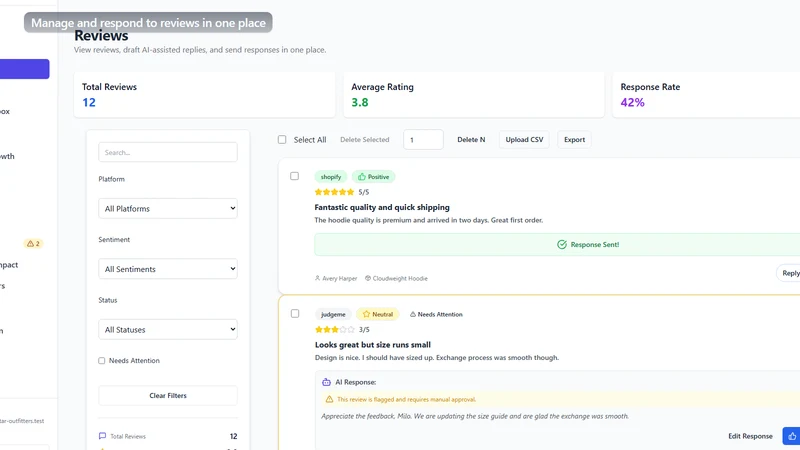Viewport: 800px width, 450px height.
Task: Click the thumbs-up icon in the Positive tag
Action: click(362, 177)
